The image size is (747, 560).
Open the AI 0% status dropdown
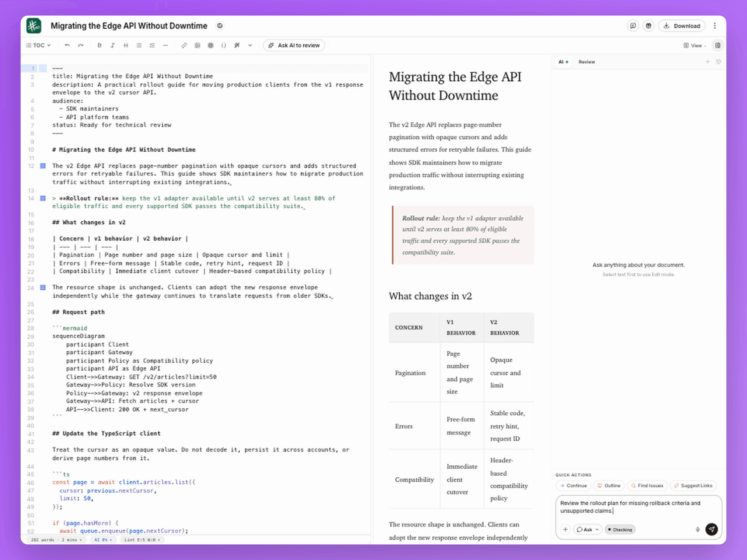[103, 540]
